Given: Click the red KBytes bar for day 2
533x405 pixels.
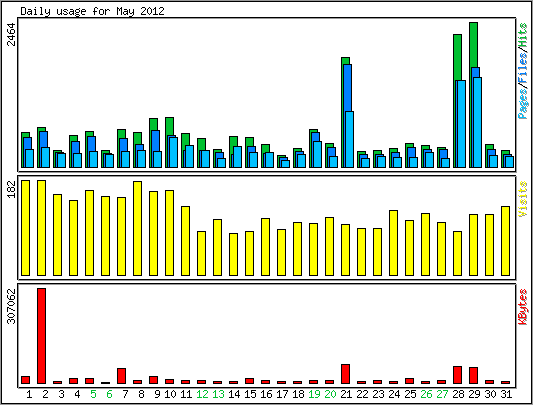Looking at the screenshot, I should pyautogui.click(x=41, y=336).
